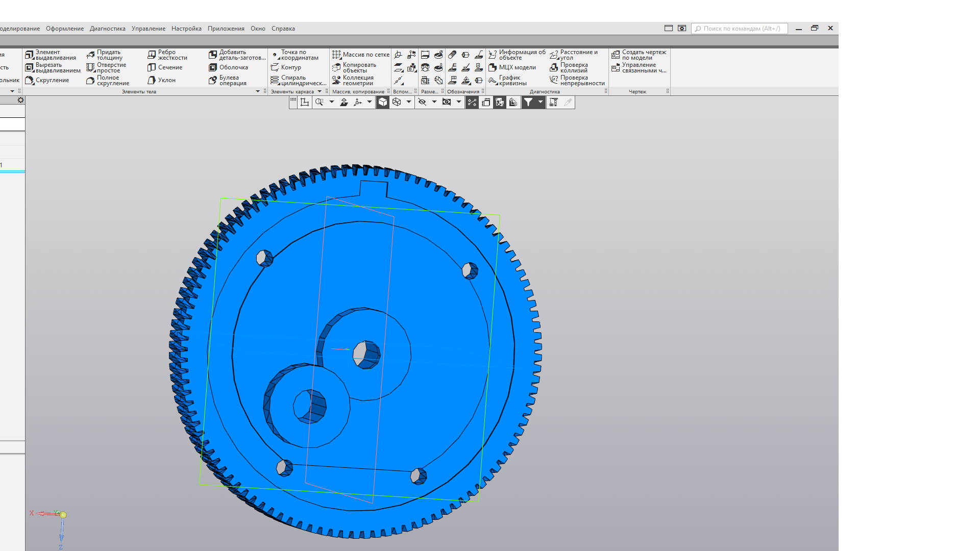Click the zoom window magnifier tool
Screen dimensions: 980x551
point(320,102)
